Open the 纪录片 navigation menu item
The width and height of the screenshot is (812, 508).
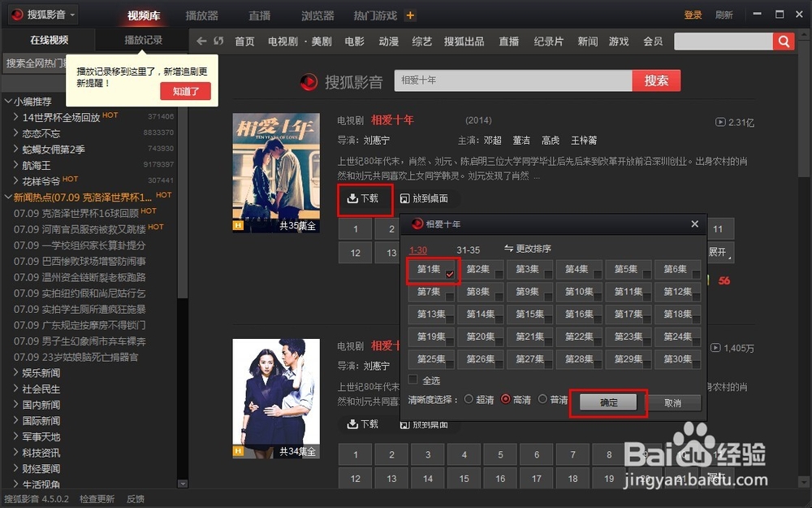pyautogui.click(x=549, y=41)
